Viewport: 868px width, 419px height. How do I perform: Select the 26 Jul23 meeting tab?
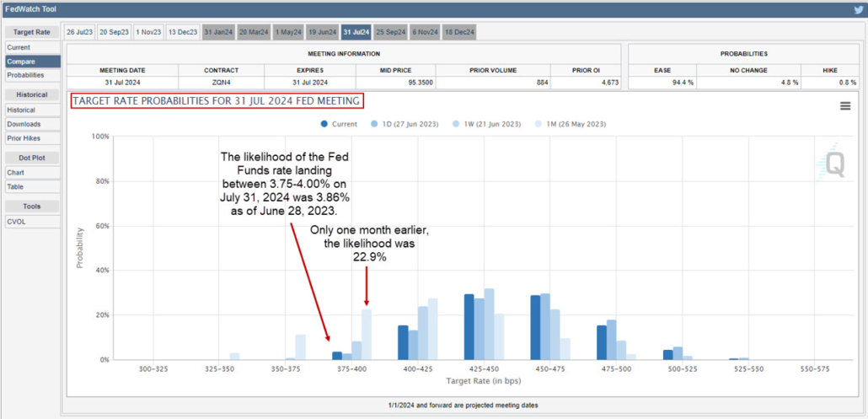click(79, 32)
